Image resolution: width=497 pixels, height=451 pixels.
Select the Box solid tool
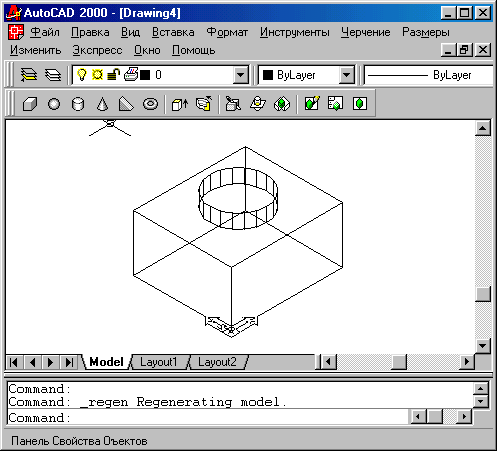tap(30, 104)
